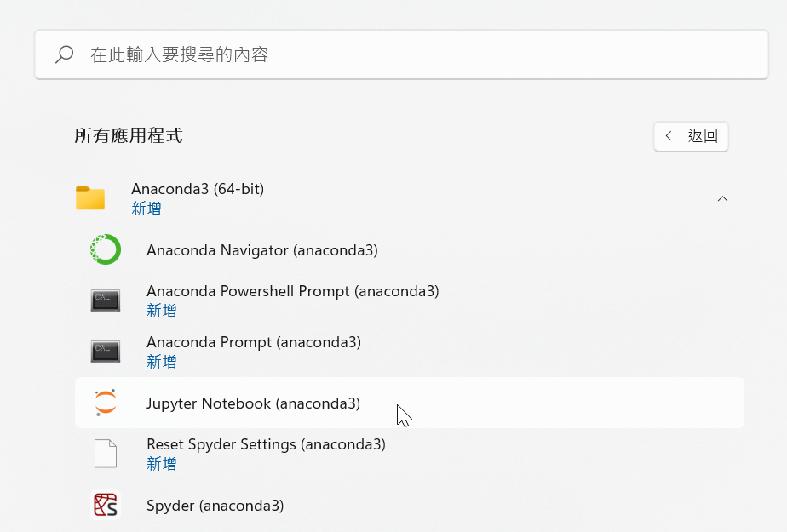Screen dimensions: 787x532
Task: Open Spyder (anaconda3) by its name
Action: [x=215, y=506]
